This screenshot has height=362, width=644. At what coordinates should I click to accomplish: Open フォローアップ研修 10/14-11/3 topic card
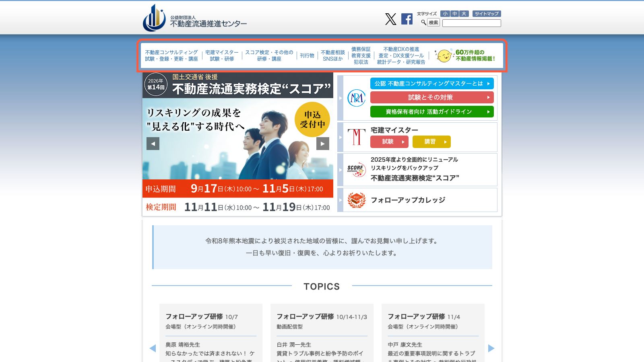click(x=322, y=333)
